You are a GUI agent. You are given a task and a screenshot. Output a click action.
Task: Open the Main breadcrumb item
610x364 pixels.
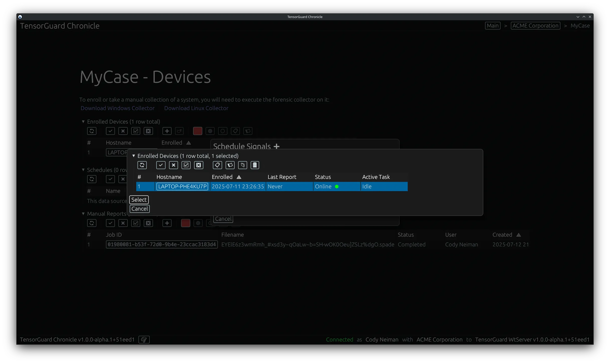[492, 26]
